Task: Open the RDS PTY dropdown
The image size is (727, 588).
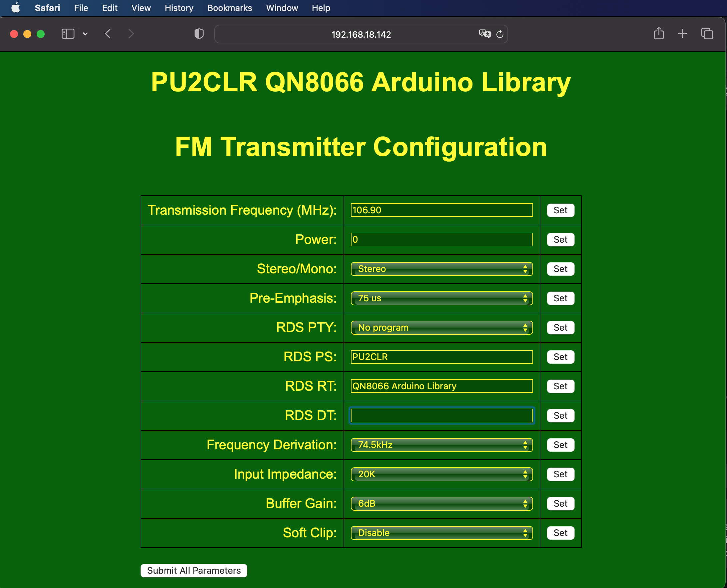Action: [x=441, y=328]
